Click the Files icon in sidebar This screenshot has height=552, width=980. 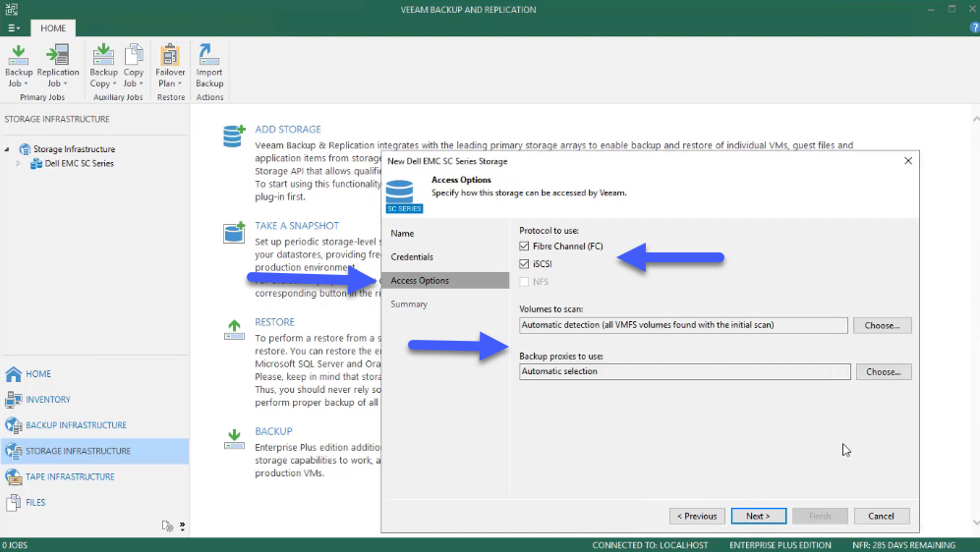click(13, 502)
